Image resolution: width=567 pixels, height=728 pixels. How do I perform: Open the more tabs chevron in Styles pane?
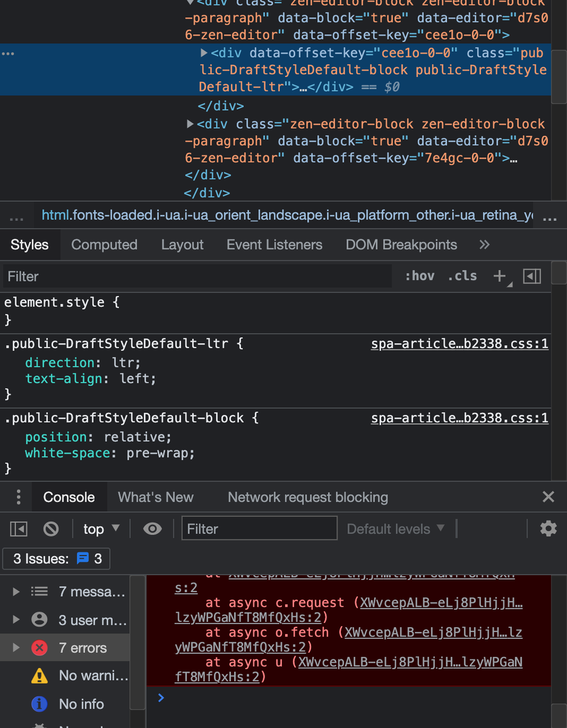click(484, 244)
